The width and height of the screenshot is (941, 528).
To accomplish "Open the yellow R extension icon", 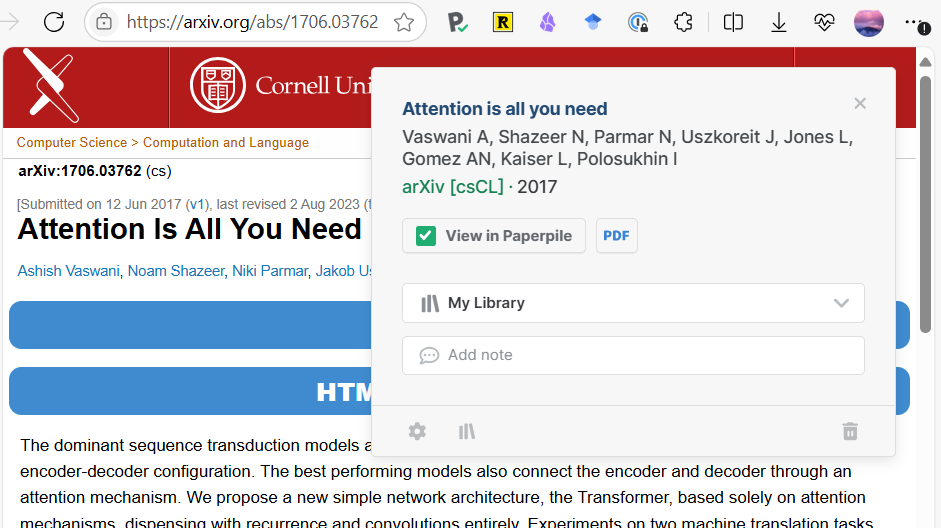I will point(502,23).
